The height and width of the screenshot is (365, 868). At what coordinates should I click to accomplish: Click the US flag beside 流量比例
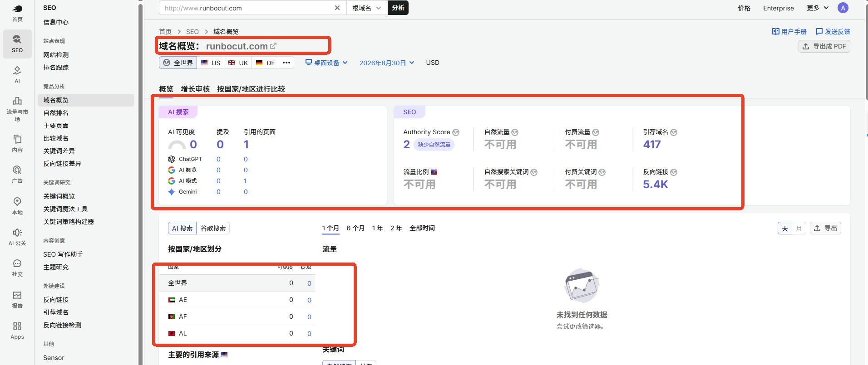tap(434, 172)
